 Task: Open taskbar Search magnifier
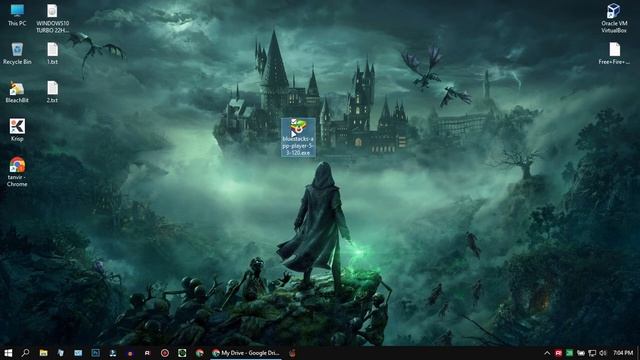[25, 353]
